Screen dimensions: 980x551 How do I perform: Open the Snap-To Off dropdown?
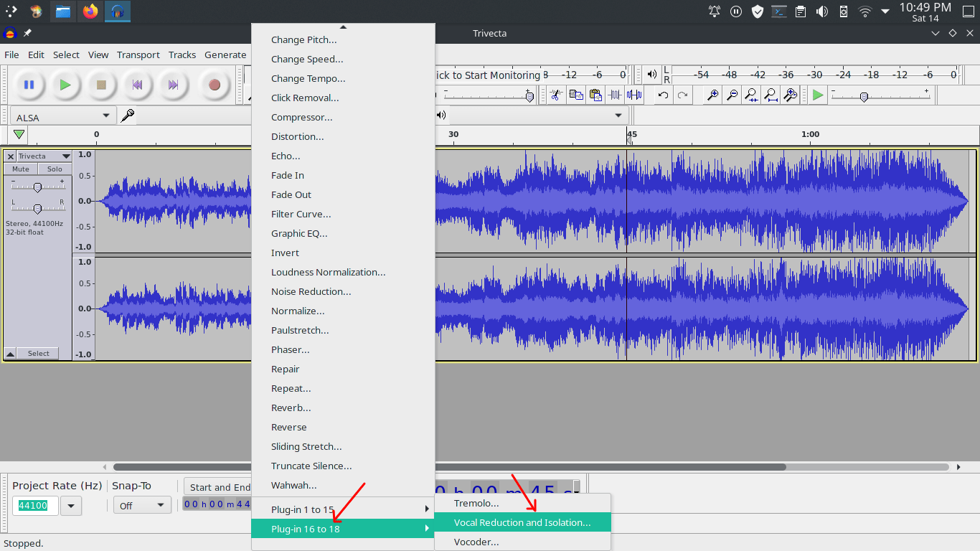point(142,506)
